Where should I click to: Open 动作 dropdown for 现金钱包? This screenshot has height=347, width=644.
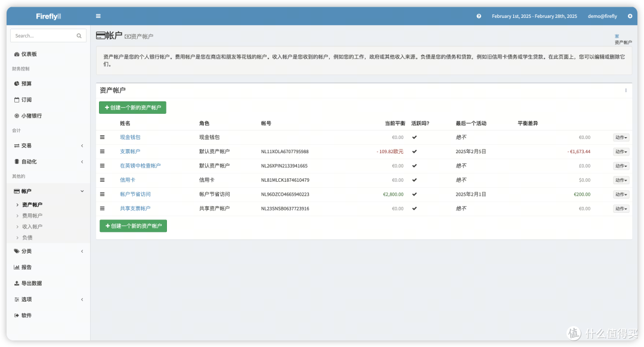[621, 138]
